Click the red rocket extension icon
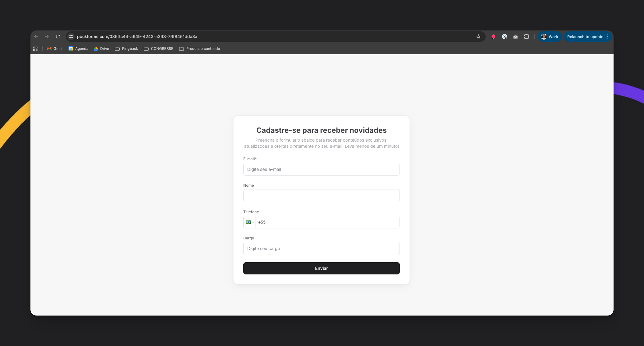The width and height of the screenshot is (644, 346). pos(493,37)
